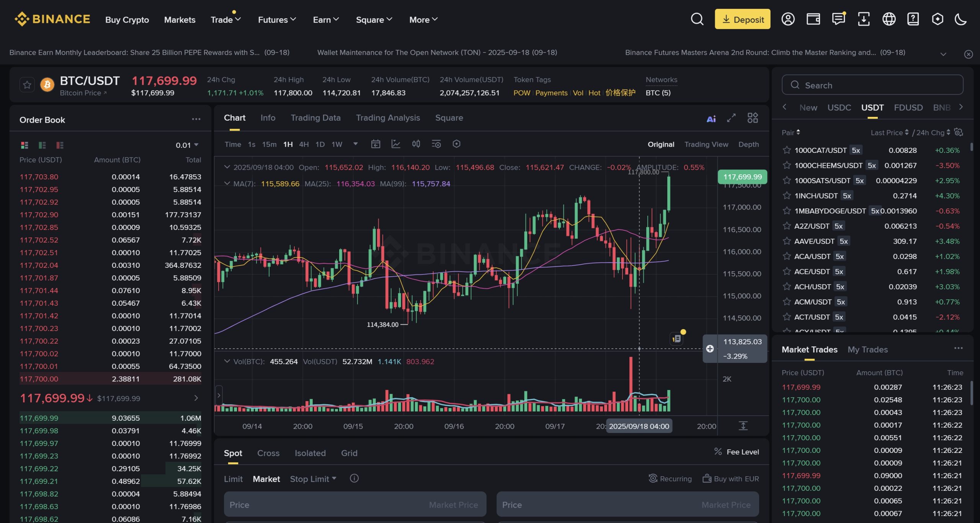The width and height of the screenshot is (980, 523).
Task: Favorite BTC/USDT with the star icon
Action: [x=27, y=85]
